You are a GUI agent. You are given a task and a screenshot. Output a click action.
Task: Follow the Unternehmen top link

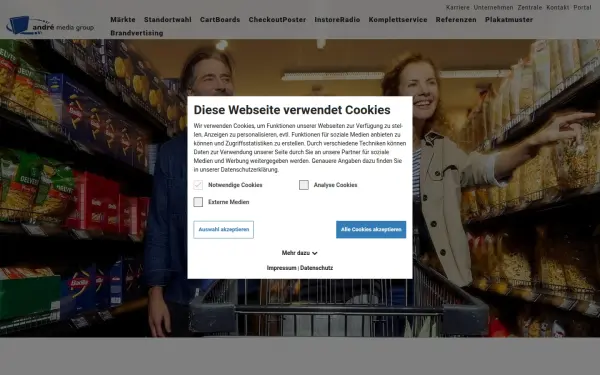pos(493,7)
